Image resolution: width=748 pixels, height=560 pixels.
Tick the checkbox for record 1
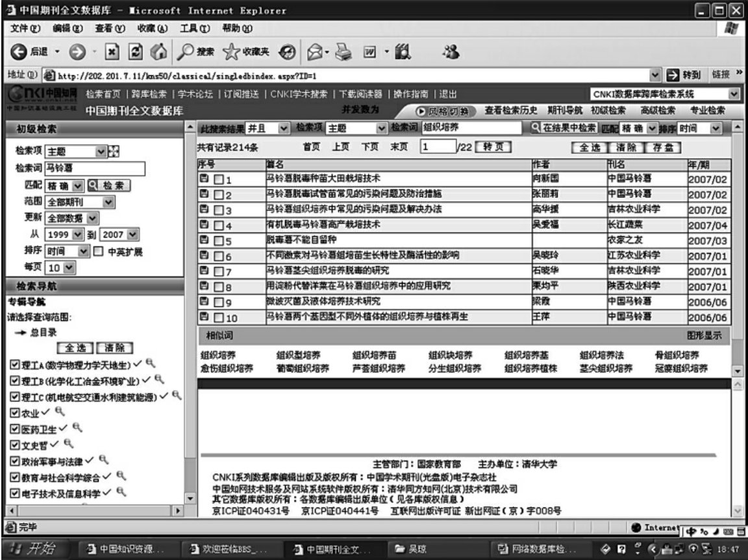(x=218, y=180)
